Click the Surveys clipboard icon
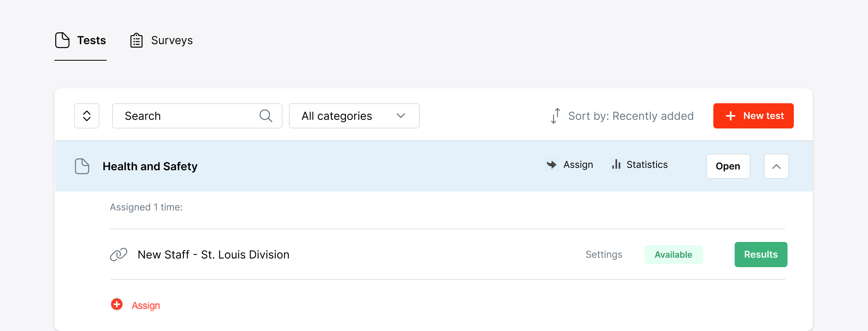This screenshot has height=331, width=868. (137, 40)
